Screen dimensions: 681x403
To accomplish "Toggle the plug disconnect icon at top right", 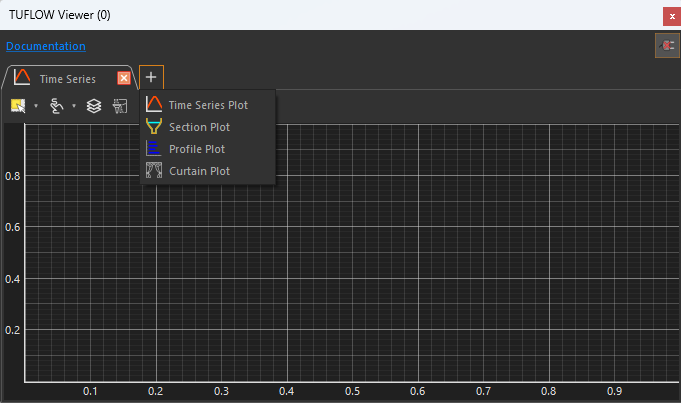I will click(x=664, y=46).
